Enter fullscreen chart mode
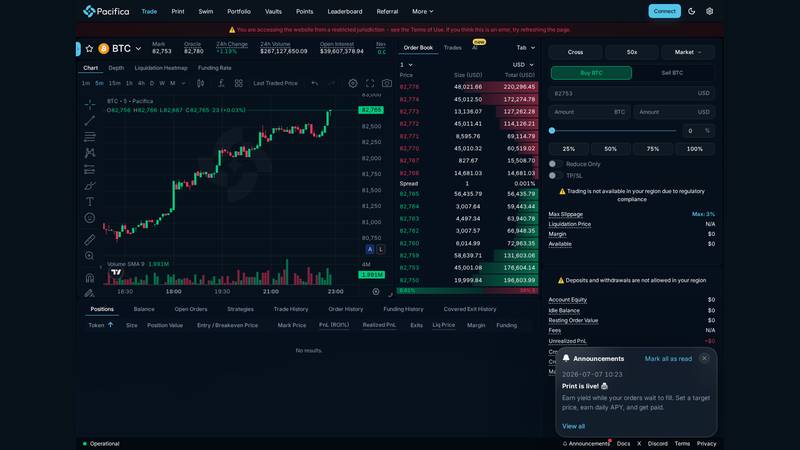 370,83
